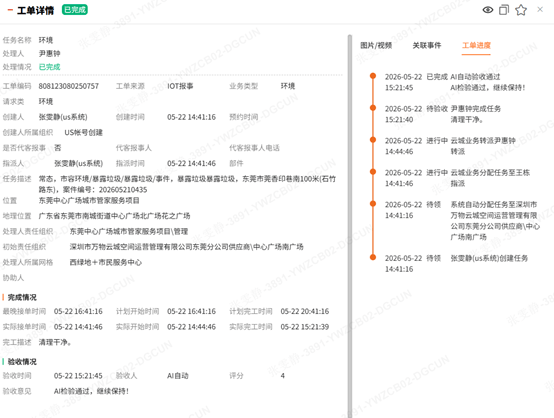Click 地理位置 value 广东省东莞市南城街道
This screenshot has width=554, height=418.
pyautogui.click(x=114, y=216)
